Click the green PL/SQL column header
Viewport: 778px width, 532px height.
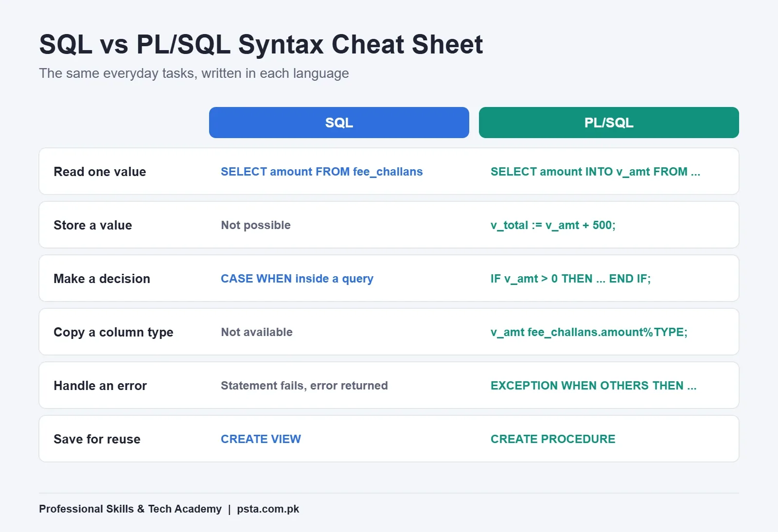[609, 123]
